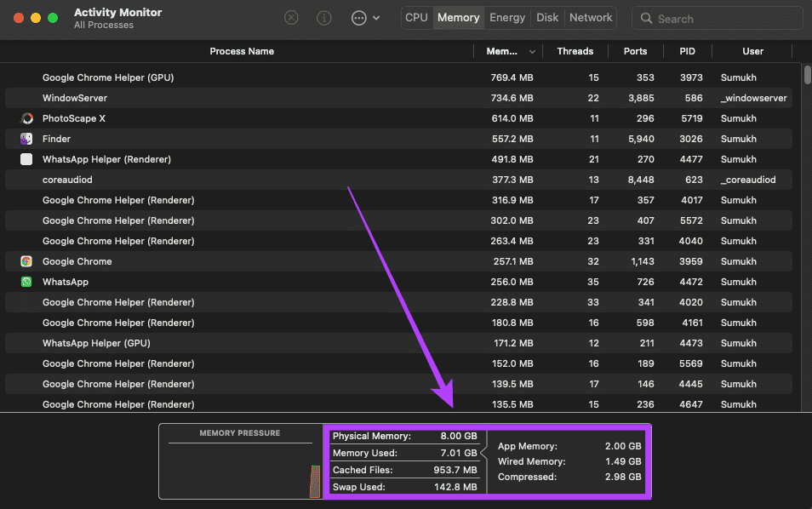Click the green WhatsApp app icon
The width and height of the screenshot is (812, 509).
(26, 282)
